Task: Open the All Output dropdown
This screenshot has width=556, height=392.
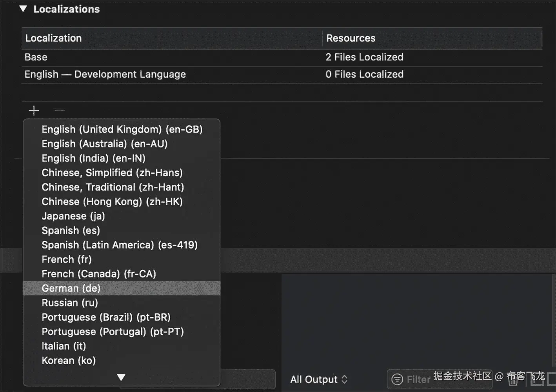Action: tap(318, 379)
